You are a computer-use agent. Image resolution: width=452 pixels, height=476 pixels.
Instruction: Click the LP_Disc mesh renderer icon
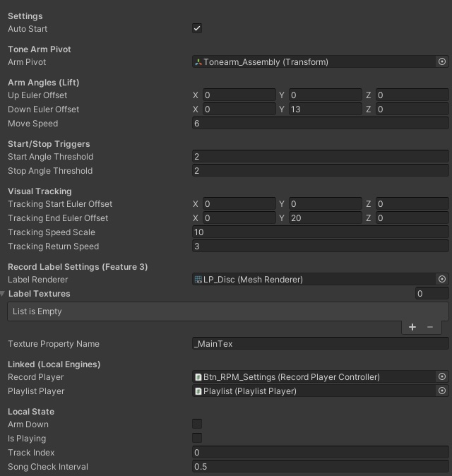click(198, 280)
